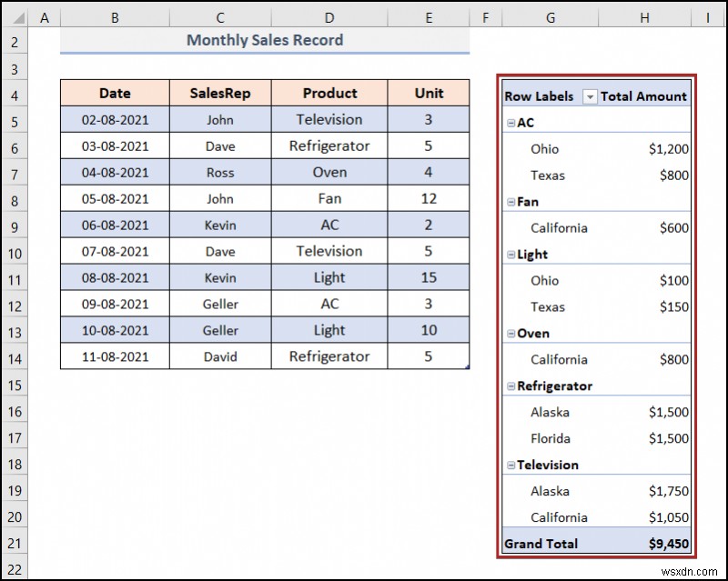
Task: Click the Florida row in pivot table
Action: click(596, 438)
